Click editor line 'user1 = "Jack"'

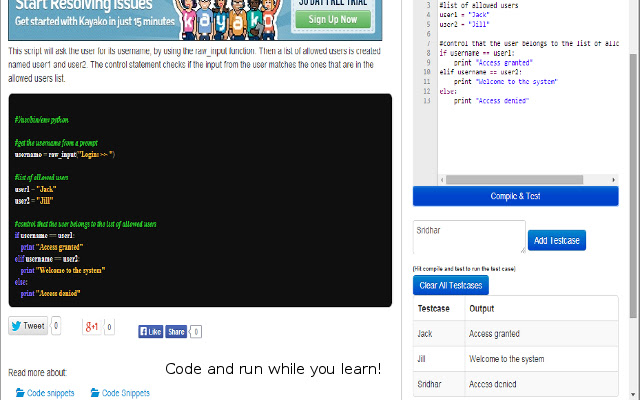(464, 15)
